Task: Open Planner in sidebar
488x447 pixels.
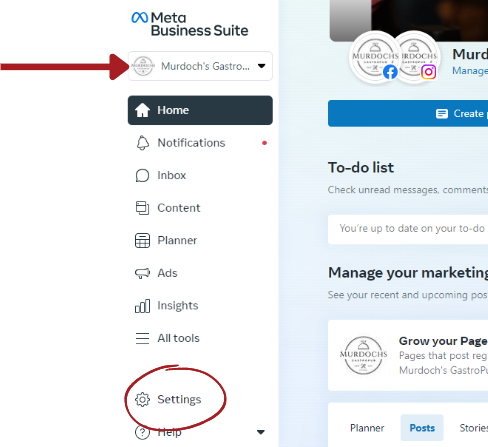Action: 200,240
